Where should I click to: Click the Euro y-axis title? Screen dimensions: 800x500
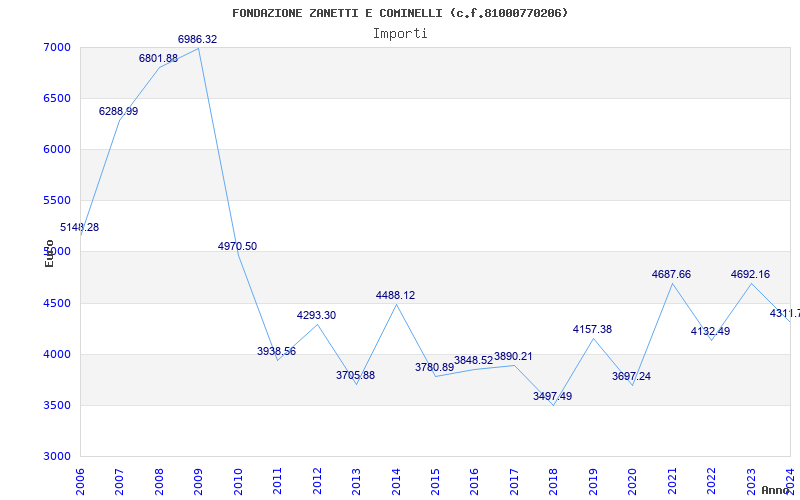coord(49,254)
